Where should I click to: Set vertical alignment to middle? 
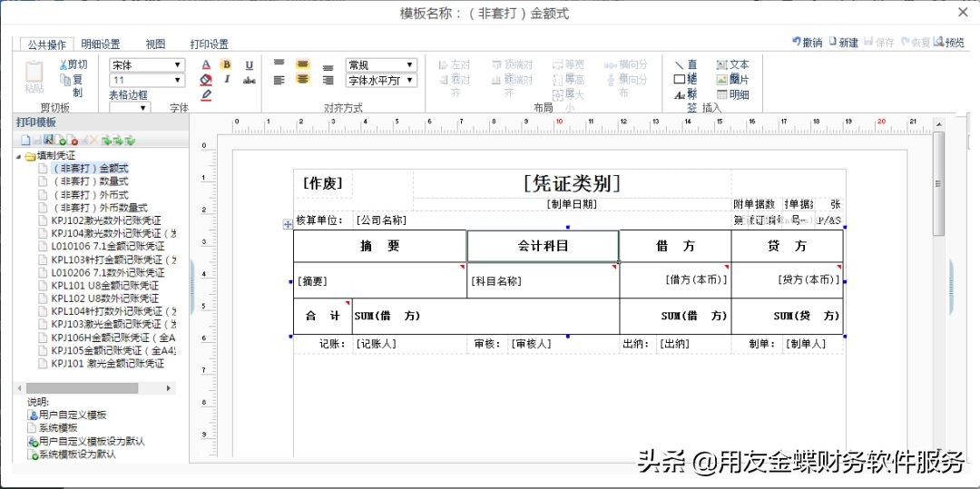302,64
